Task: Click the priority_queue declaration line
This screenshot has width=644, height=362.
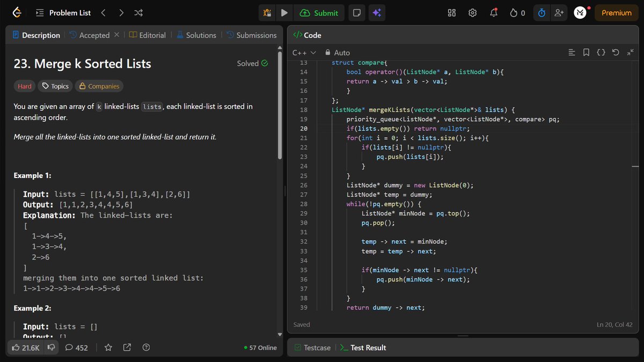Action: click(453, 119)
